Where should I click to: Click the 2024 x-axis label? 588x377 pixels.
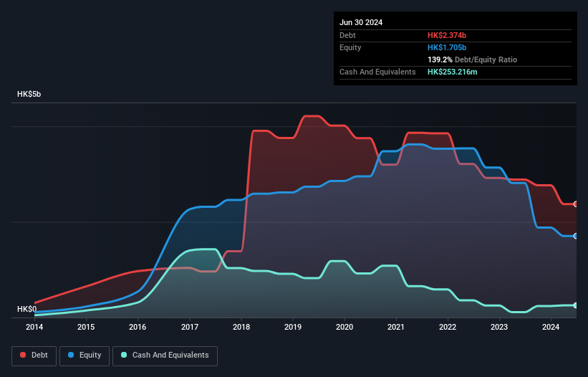pos(551,327)
